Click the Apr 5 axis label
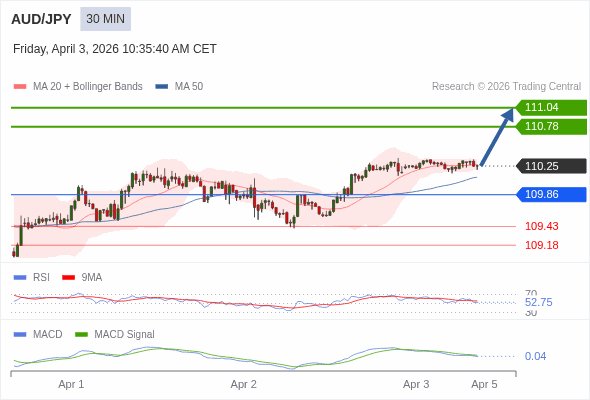Viewport: 590px width, 400px height. (484, 385)
